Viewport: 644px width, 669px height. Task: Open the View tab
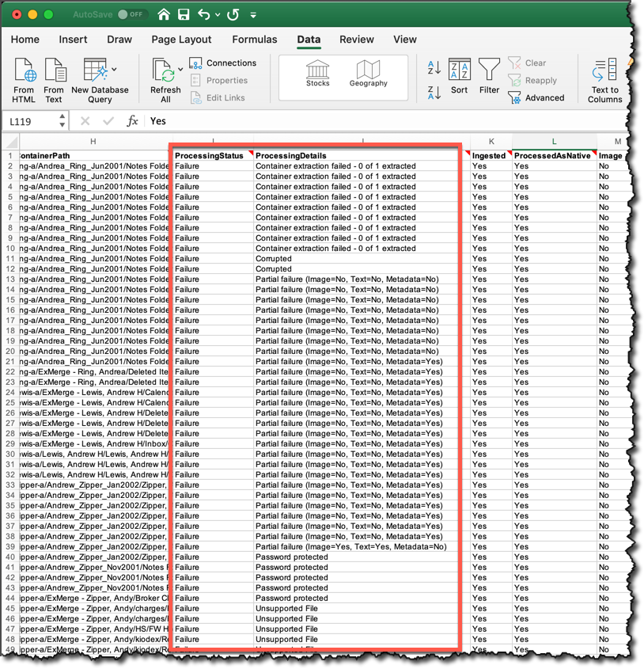tap(405, 40)
